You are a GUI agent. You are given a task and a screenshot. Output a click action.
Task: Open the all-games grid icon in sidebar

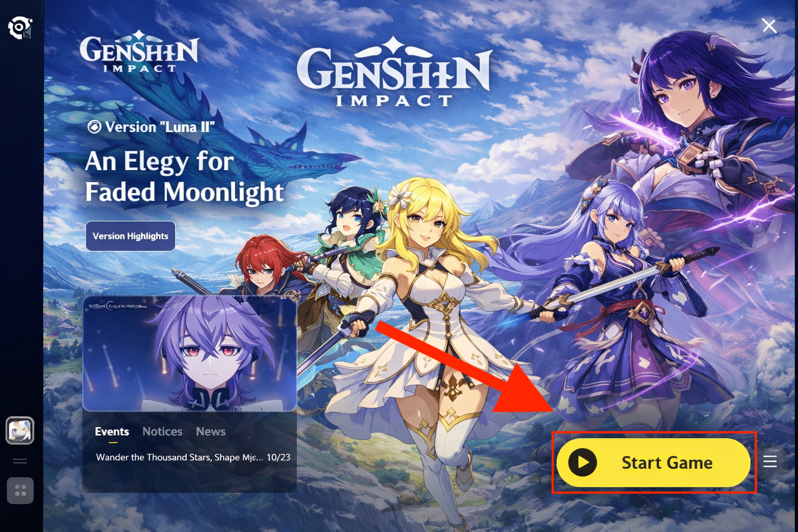(20, 490)
